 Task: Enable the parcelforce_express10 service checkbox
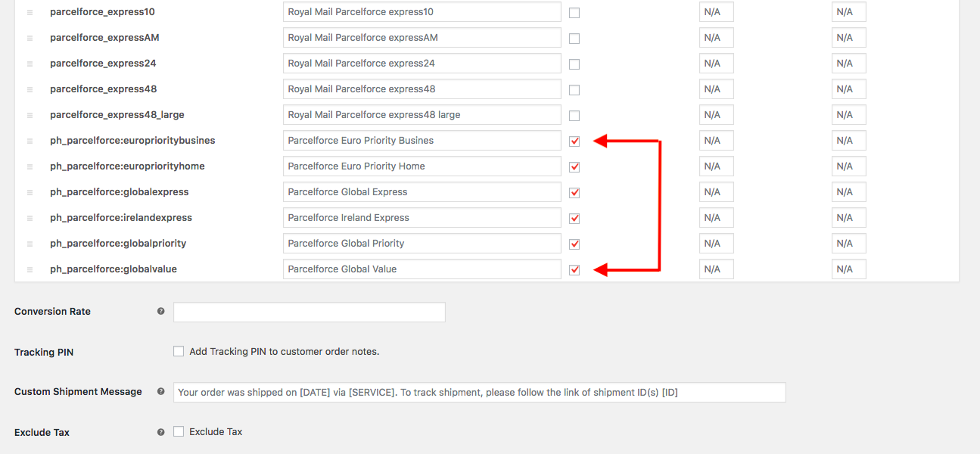(574, 13)
